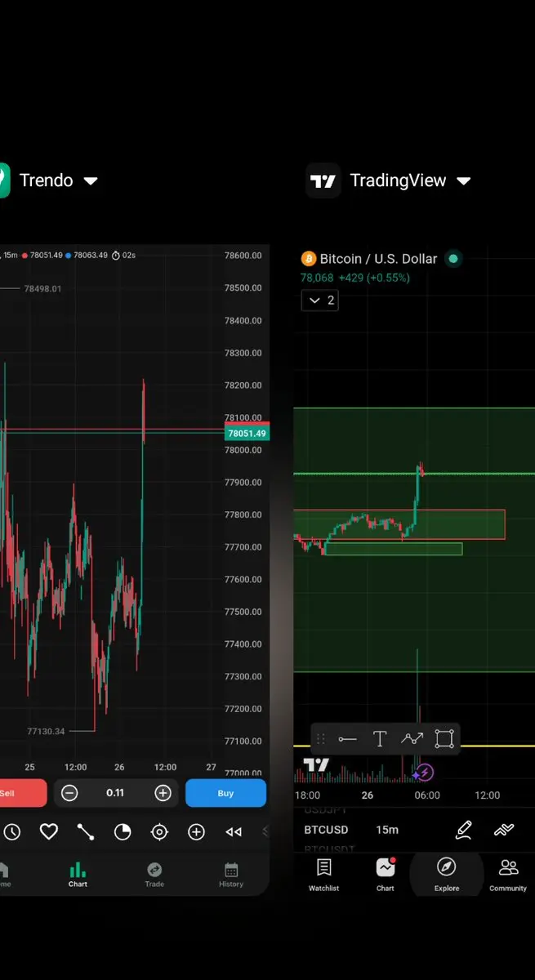Select the trend line drawing tool

tap(348, 739)
